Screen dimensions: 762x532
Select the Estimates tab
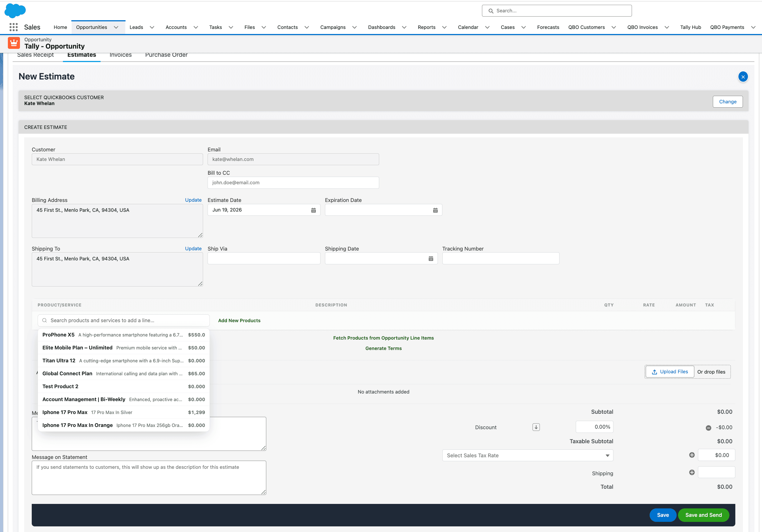tap(82, 55)
